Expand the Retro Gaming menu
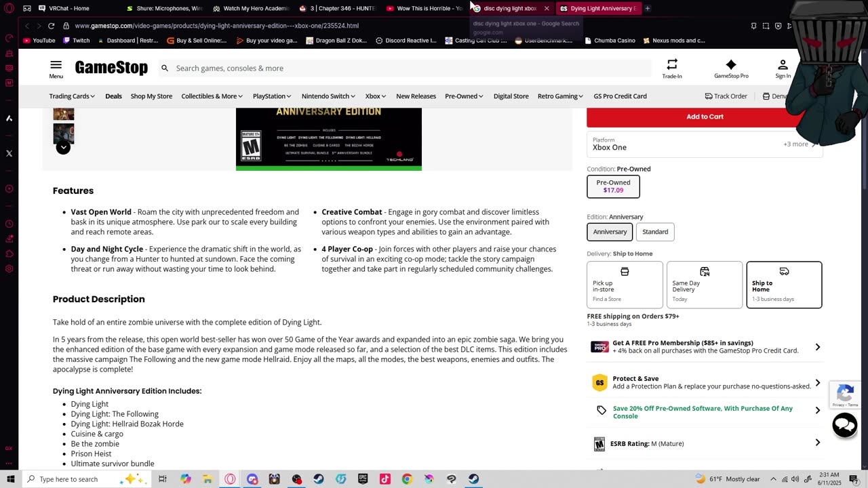 (561, 96)
